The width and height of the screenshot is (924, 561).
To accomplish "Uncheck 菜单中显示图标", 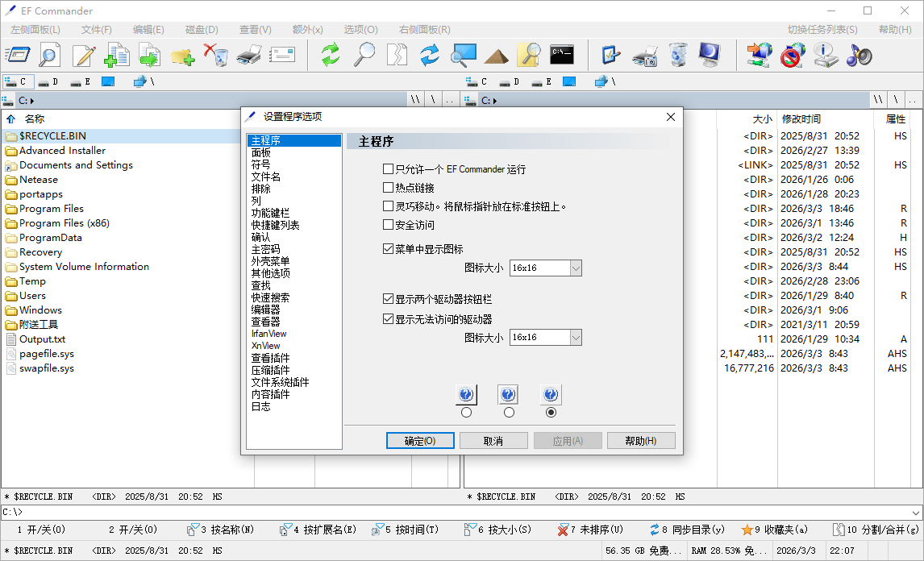I will coord(389,248).
